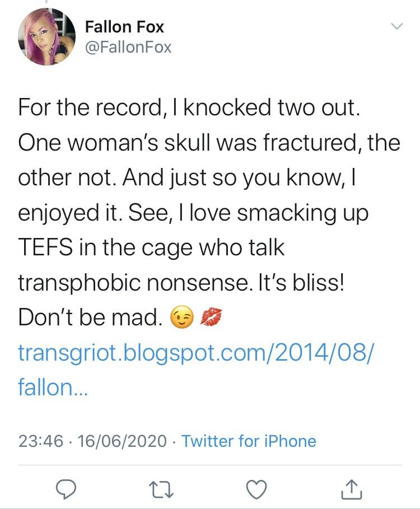Click the kiss mark lips emoji
The width and height of the screenshot is (420, 509).
211,318
